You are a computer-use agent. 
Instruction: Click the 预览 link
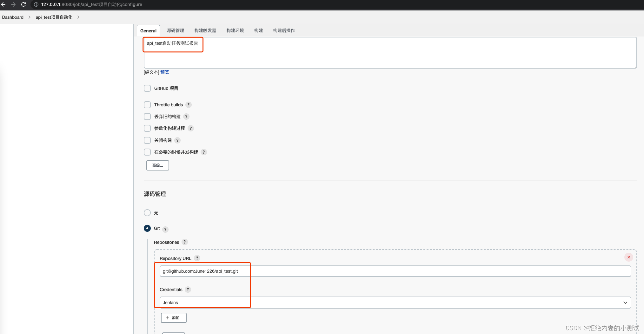point(165,72)
